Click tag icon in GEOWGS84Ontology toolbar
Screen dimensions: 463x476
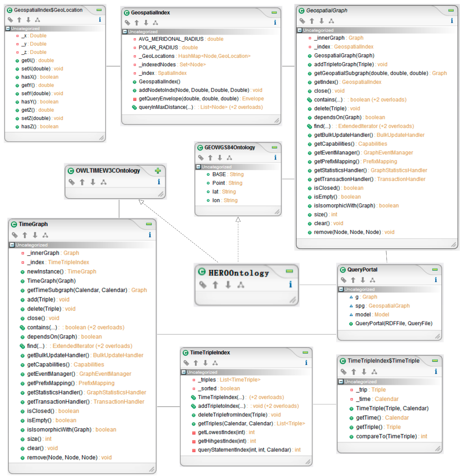coord(201,158)
